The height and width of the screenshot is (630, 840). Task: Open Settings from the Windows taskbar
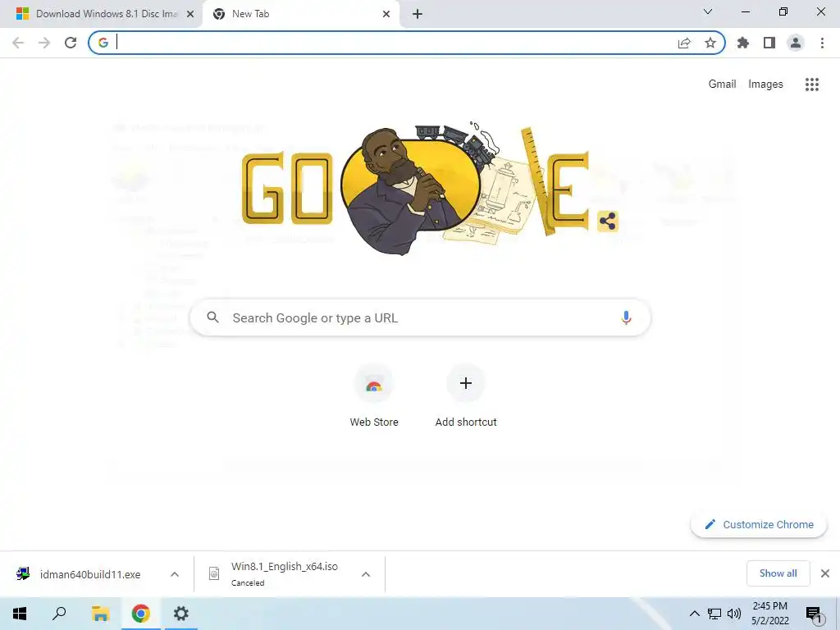181,614
